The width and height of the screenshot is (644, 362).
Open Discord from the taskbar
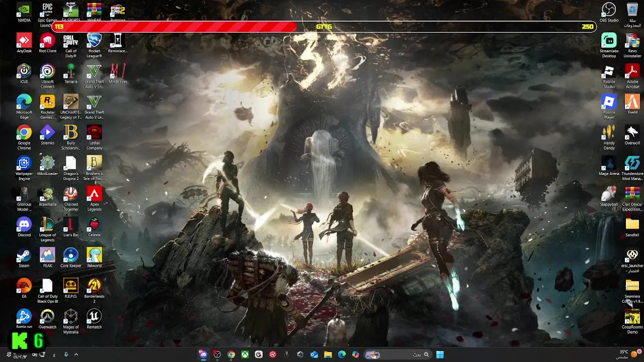[x=203, y=354]
